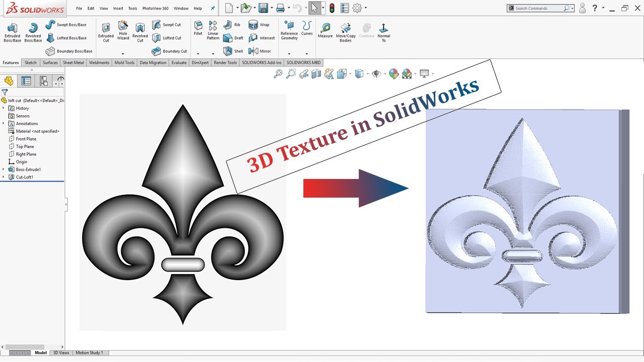Screen dimensions: 644x362
Task: Click the Extruded Boss/Base tool
Action: point(12,33)
